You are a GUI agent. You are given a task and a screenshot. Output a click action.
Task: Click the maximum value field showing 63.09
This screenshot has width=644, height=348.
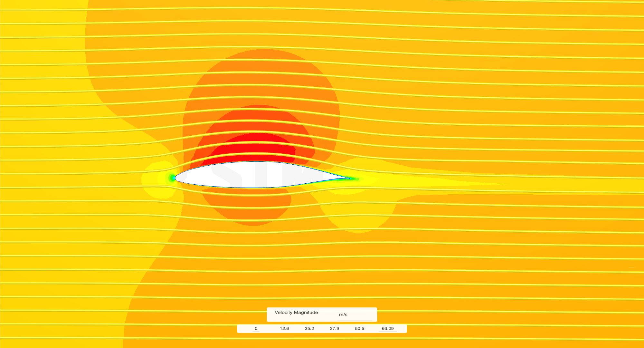pos(388,329)
